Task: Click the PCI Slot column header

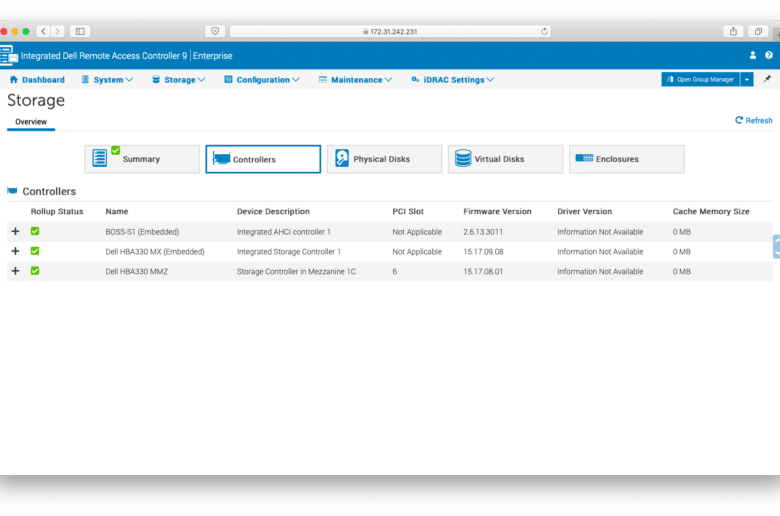Action: [408, 211]
